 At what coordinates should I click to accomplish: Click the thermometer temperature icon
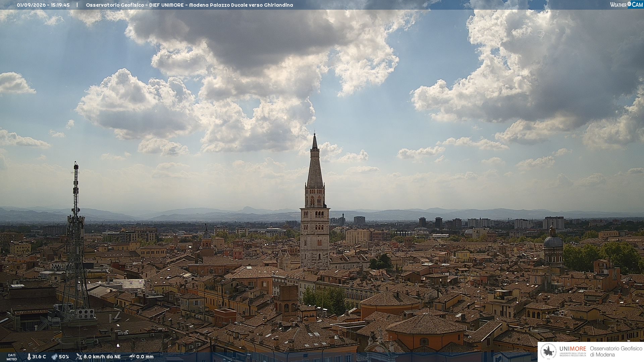point(29,357)
